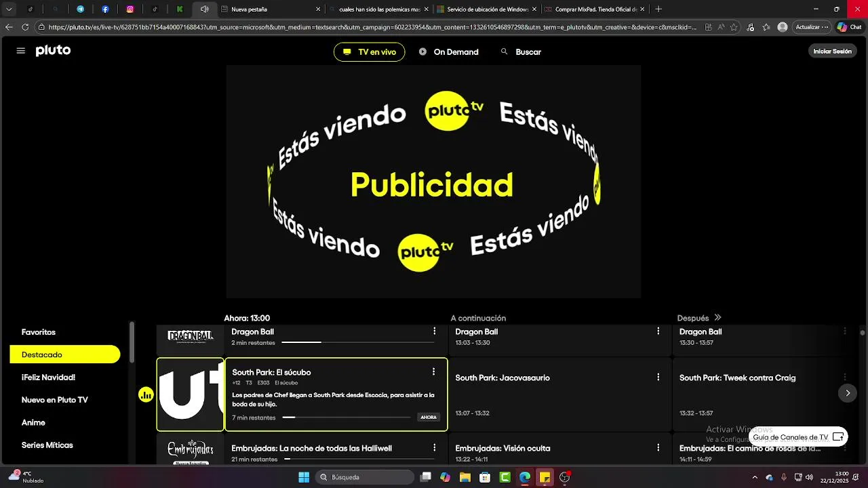The image size is (868, 488).
Task: Open options for Embrujadas: La noche de todas
Action: pos(435,447)
